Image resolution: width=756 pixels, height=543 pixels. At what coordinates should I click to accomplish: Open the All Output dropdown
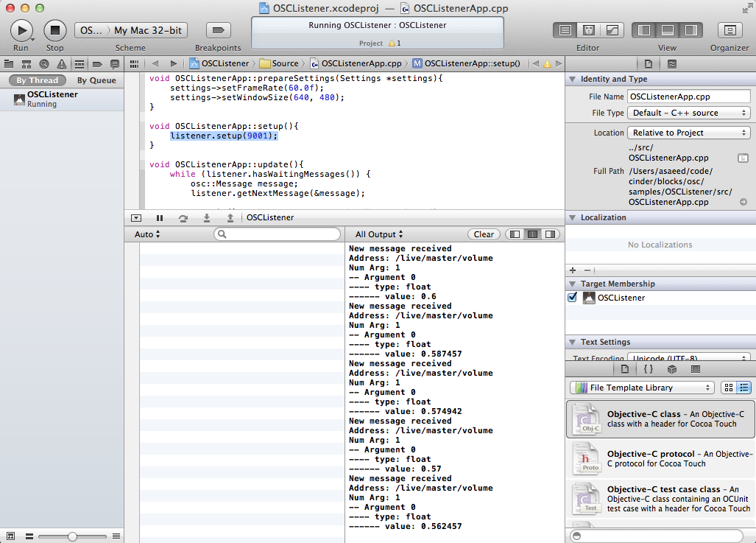(379, 234)
